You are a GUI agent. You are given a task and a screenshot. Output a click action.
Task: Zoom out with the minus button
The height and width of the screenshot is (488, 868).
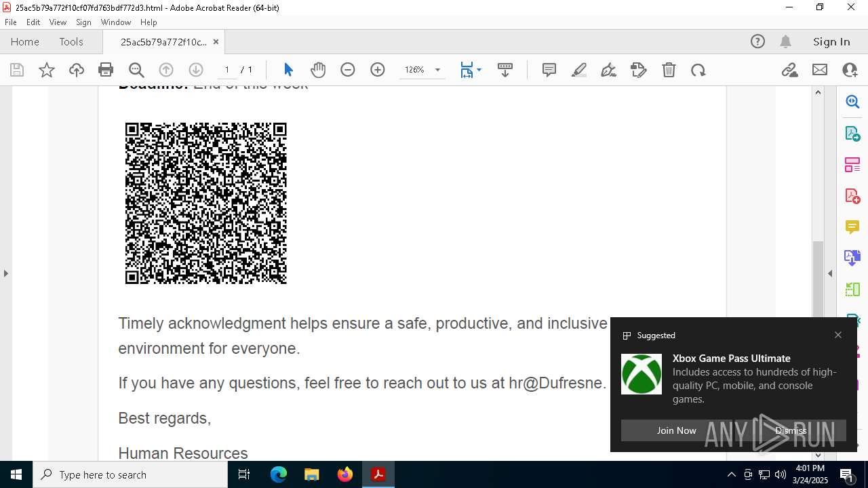[x=348, y=70]
